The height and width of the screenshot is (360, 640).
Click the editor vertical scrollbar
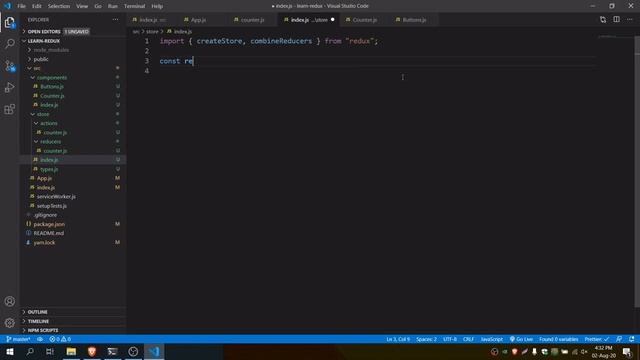(637, 171)
